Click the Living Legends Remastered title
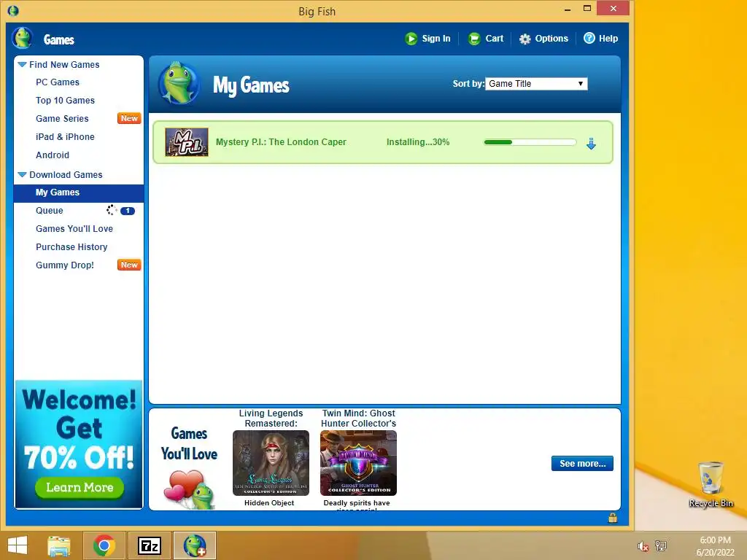This screenshot has width=747, height=560. coord(271,418)
